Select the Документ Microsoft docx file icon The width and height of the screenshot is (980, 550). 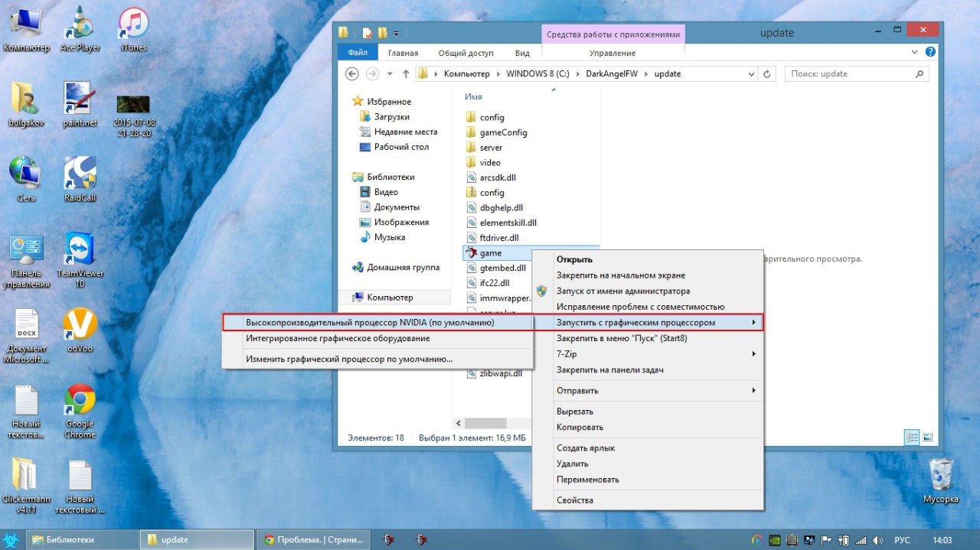coord(25,336)
